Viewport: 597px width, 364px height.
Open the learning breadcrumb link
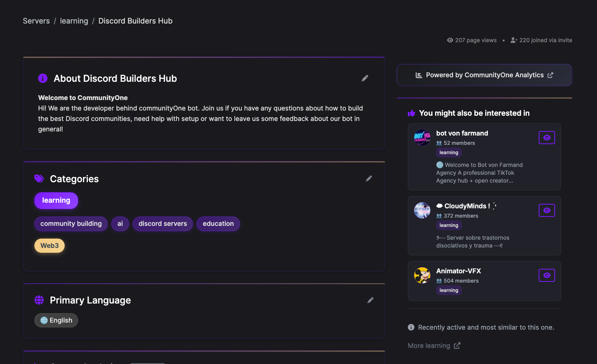[x=74, y=21]
